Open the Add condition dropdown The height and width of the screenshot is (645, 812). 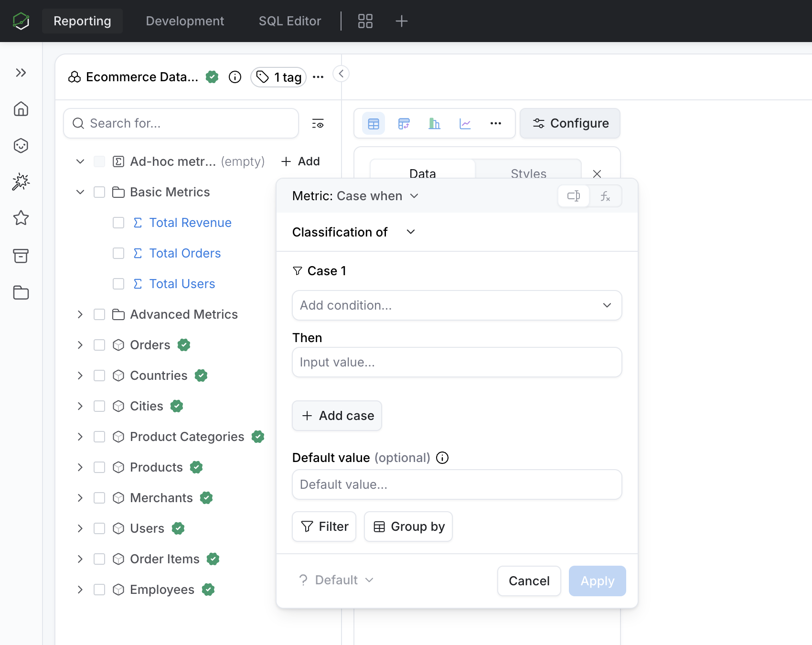click(x=457, y=305)
